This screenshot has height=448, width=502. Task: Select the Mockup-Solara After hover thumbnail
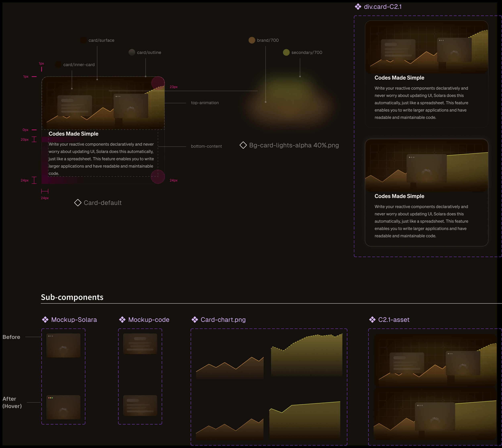pyautogui.click(x=63, y=407)
